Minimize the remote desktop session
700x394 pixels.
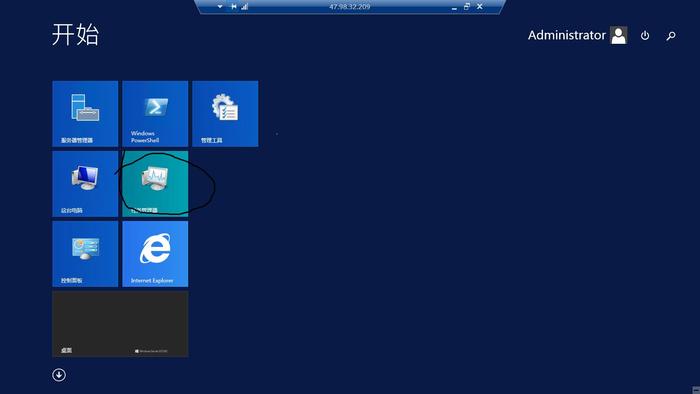click(x=454, y=7)
